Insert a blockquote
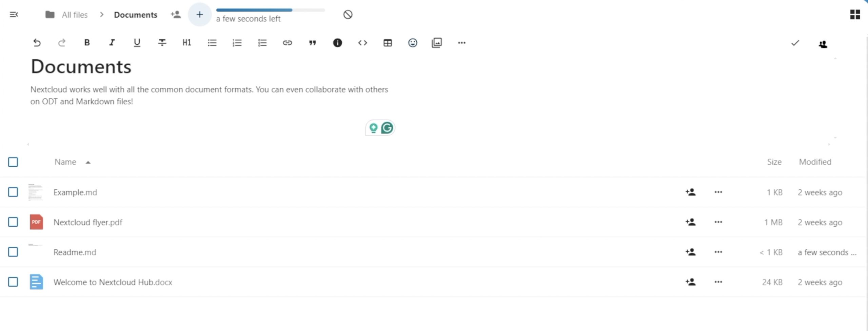This screenshot has height=331, width=868. point(312,43)
